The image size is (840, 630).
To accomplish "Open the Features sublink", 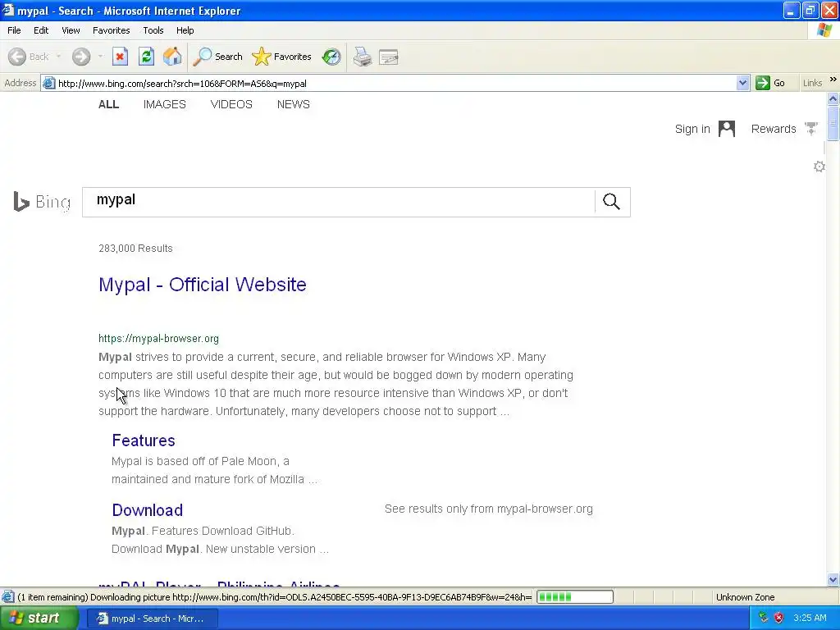I will [x=144, y=441].
